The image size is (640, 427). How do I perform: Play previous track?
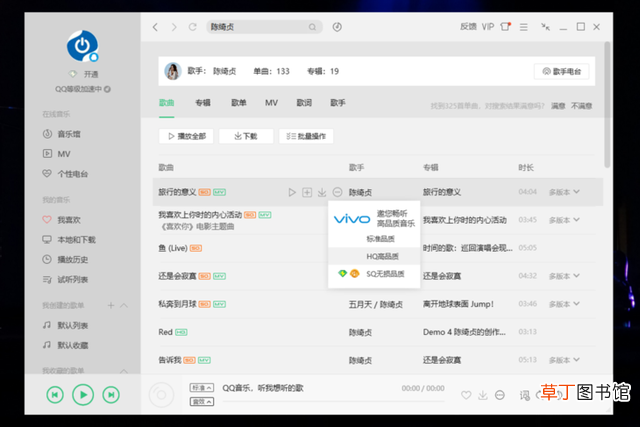tap(55, 395)
